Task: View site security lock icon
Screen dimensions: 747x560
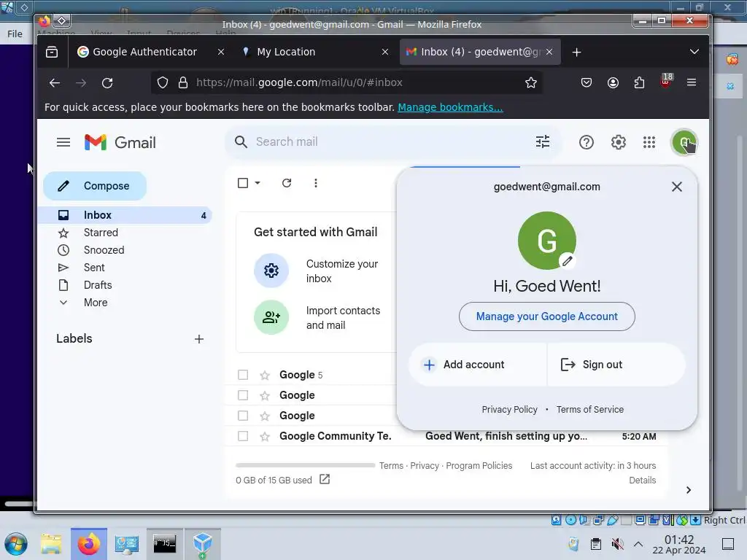Action: pyautogui.click(x=183, y=83)
